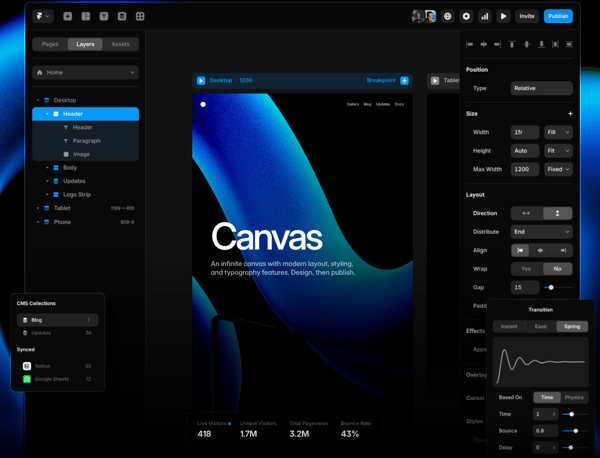
Task: Set Wrap to Yes
Action: [x=527, y=269]
